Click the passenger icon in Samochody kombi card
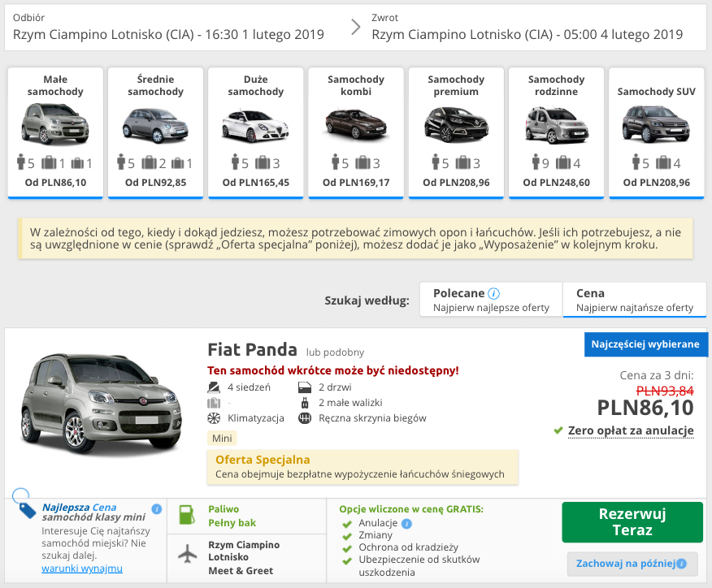 pos(335,162)
